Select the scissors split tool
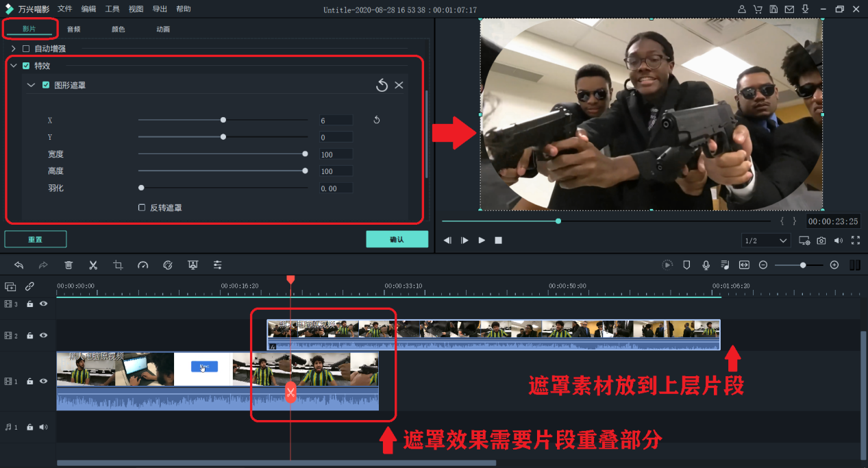 tap(92, 265)
